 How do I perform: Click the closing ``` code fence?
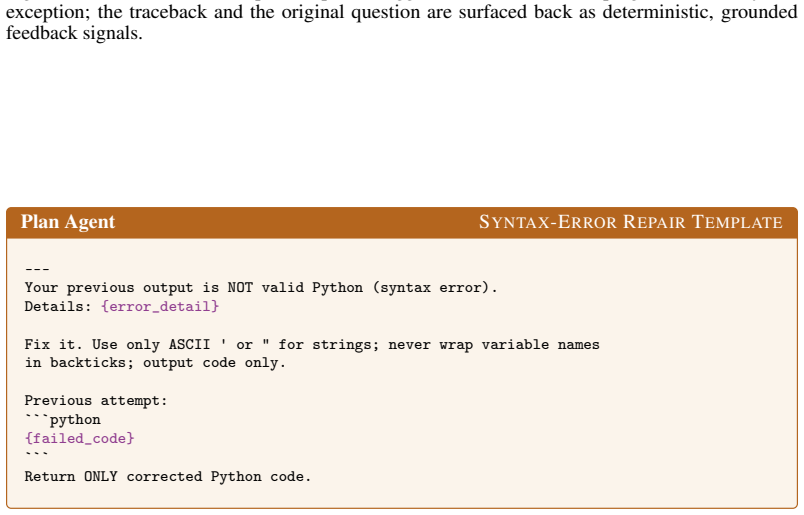36,454
